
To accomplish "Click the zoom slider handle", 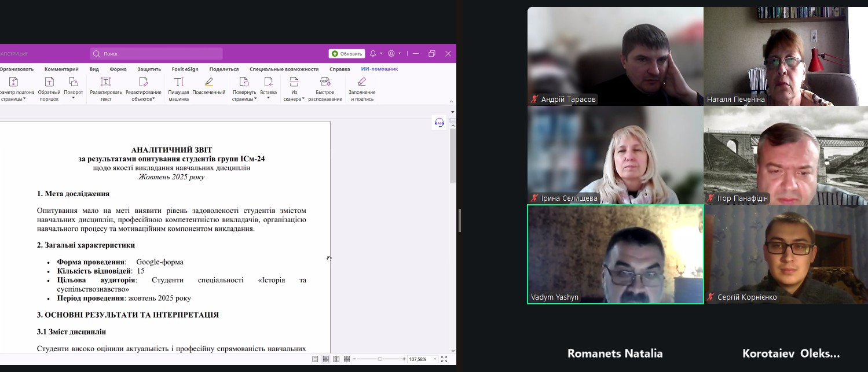I will pos(380,359).
